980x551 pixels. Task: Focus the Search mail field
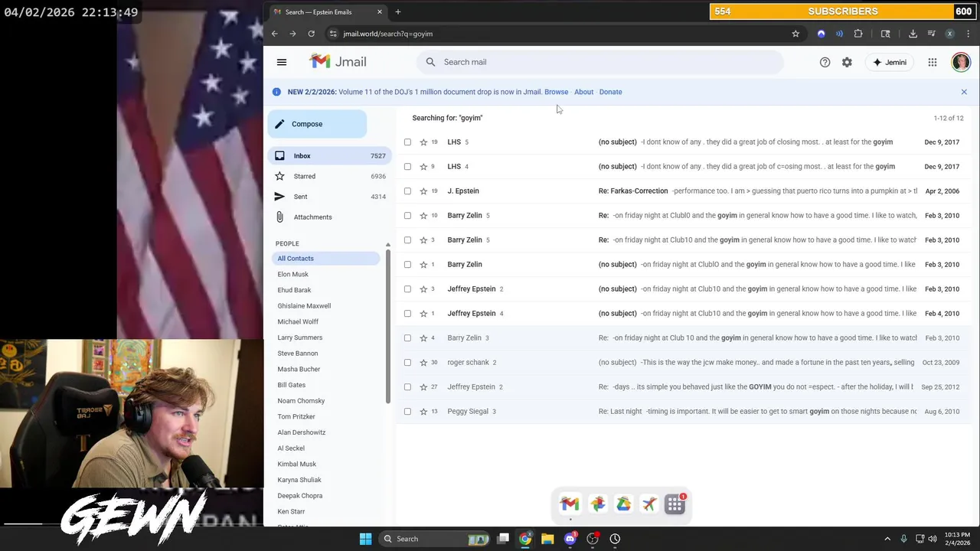click(600, 62)
